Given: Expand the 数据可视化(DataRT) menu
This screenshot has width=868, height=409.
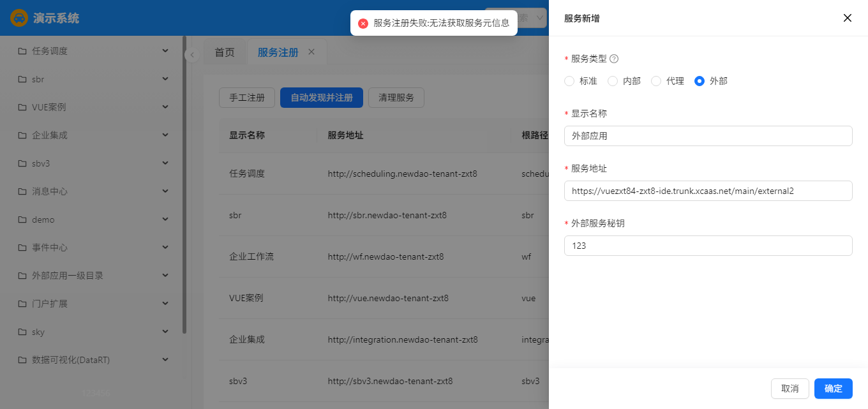Looking at the screenshot, I should (165, 360).
